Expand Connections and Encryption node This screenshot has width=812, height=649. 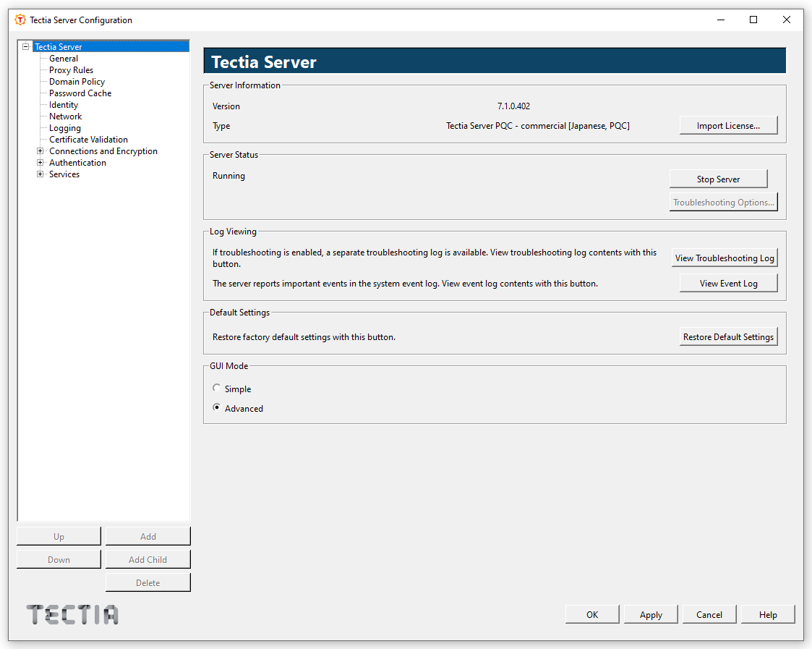point(40,150)
